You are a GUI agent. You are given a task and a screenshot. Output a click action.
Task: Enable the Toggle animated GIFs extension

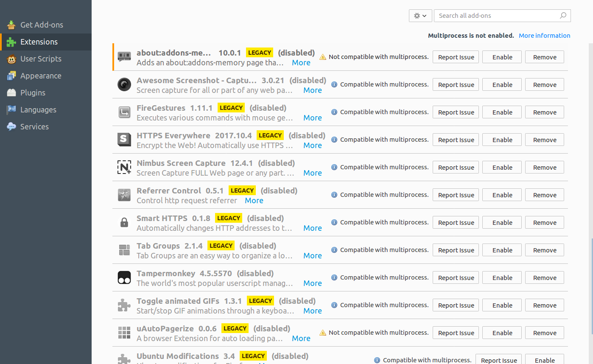[x=502, y=305]
